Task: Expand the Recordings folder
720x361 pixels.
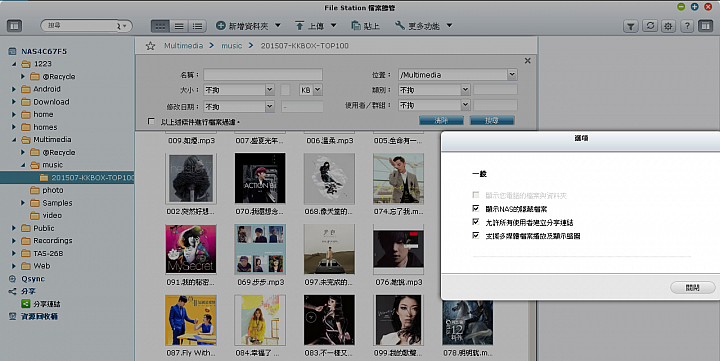Action: pos(14,241)
